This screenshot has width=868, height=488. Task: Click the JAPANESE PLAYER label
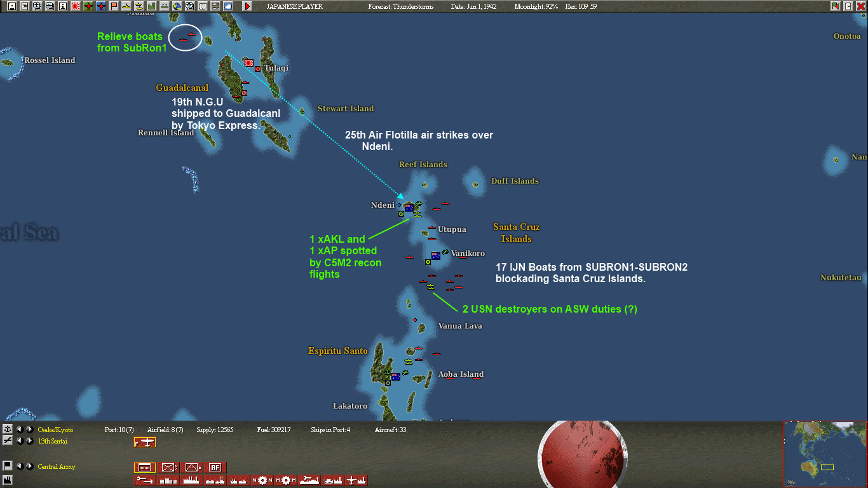(294, 6)
